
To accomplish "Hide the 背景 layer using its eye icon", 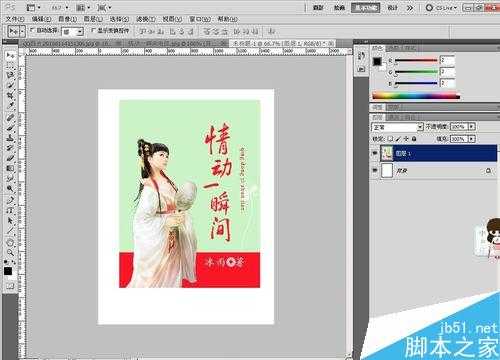I will [x=375, y=170].
